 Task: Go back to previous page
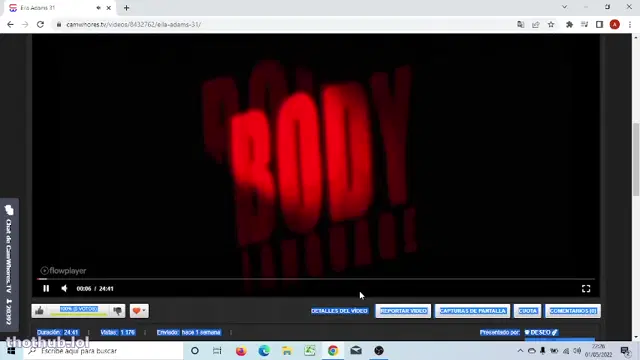tap(10, 24)
